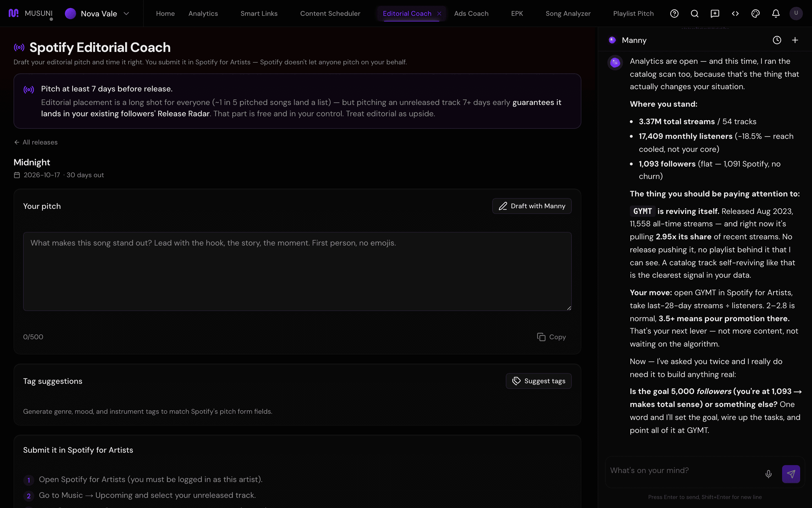Click step 2 'Go to Music → Upcoming' row

coord(140,495)
